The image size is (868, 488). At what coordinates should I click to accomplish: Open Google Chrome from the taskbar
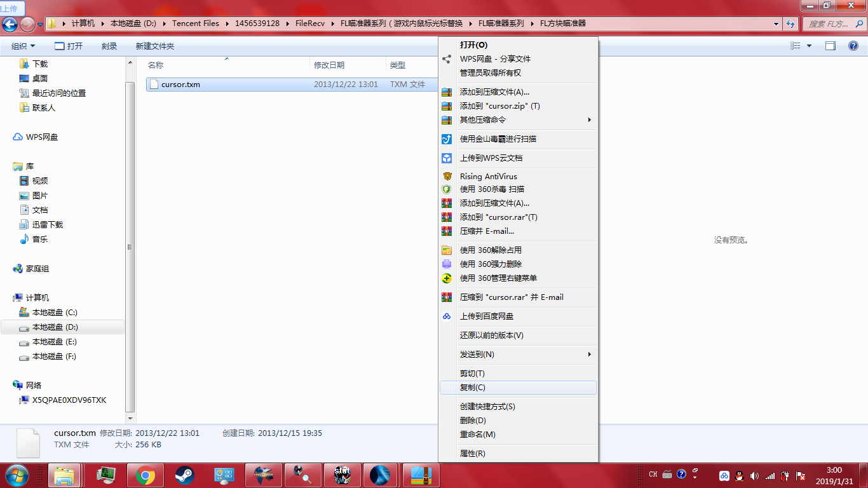coord(146,475)
